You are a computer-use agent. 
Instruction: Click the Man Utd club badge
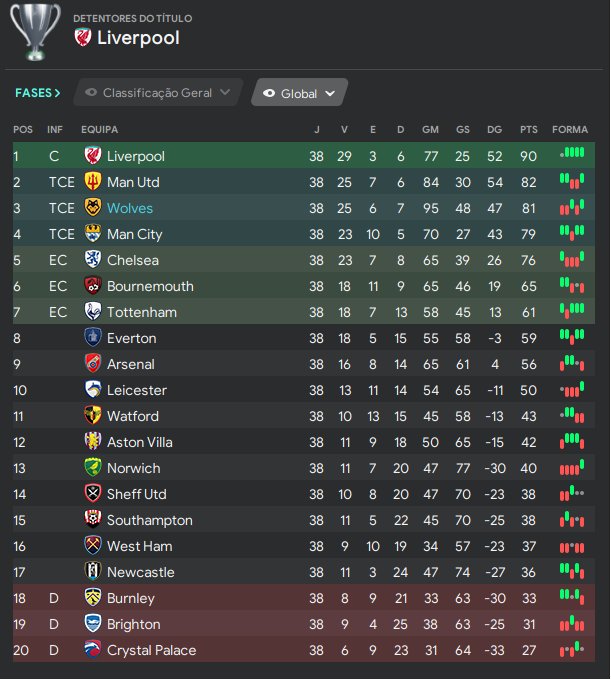pyautogui.click(x=93, y=182)
